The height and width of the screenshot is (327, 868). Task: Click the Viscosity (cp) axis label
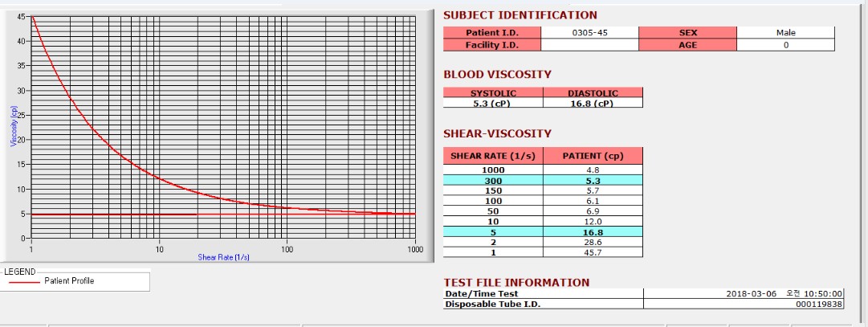pyautogui.click(x=14, y=126)
